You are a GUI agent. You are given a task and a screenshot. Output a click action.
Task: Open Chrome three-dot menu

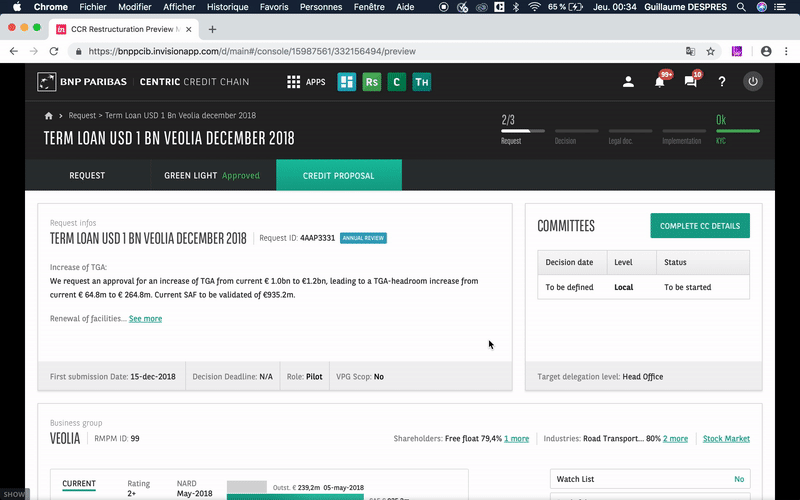[786, 51]
